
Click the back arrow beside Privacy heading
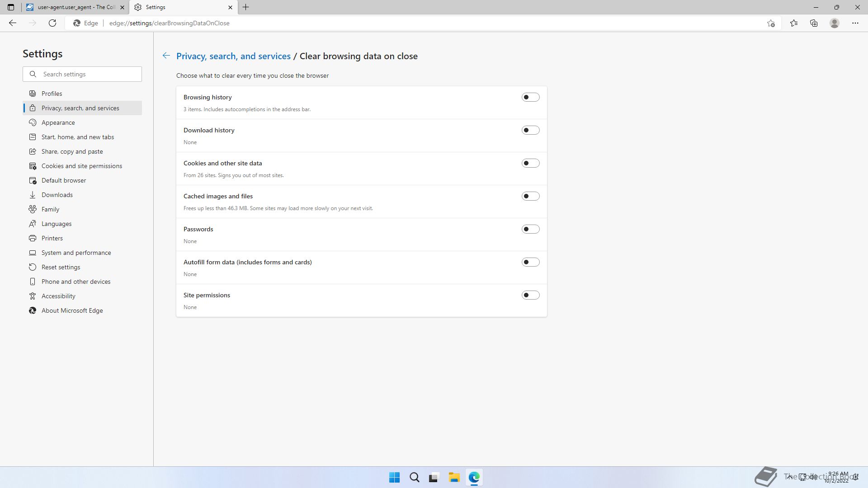tap(166, 56)
